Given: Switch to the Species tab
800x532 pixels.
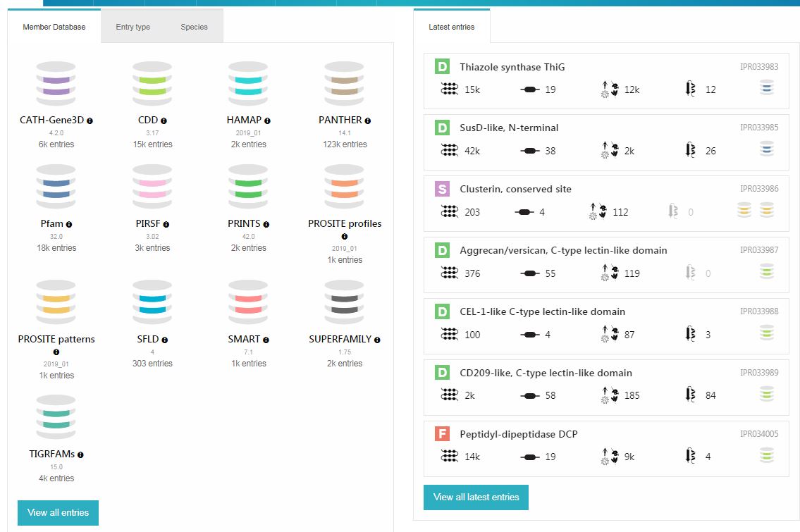Looking at the screenshot, I should 194,27.
